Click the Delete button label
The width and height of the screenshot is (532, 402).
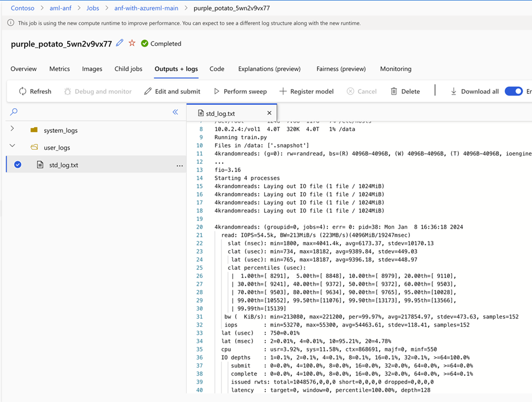[410, 91]
